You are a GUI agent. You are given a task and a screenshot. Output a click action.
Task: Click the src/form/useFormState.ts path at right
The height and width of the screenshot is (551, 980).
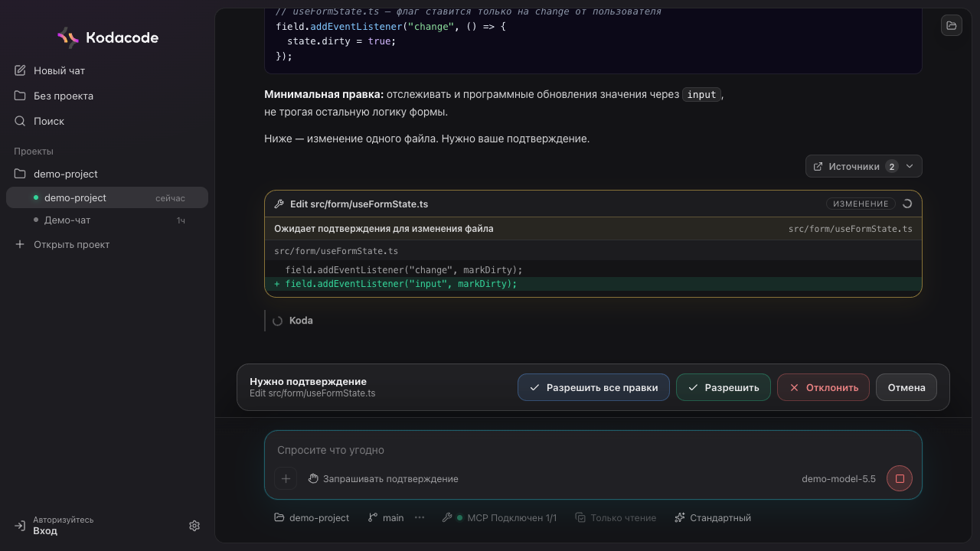coord(851,229)
